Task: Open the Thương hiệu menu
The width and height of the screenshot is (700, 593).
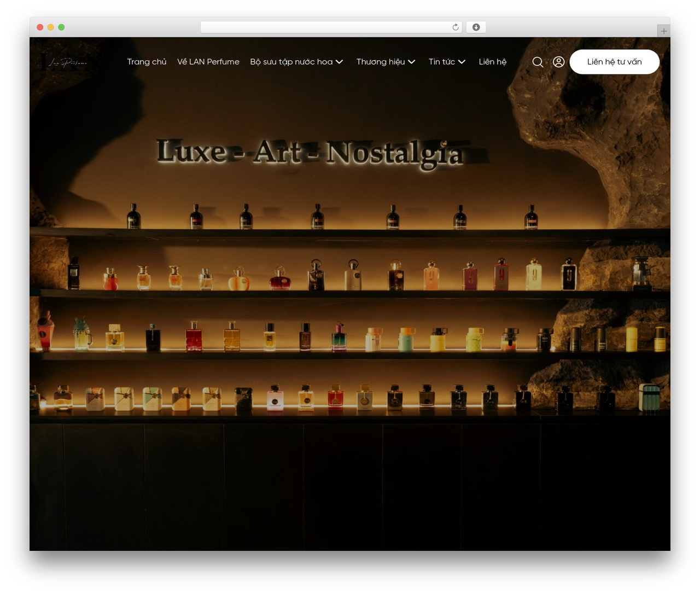Action: point(381,62)
